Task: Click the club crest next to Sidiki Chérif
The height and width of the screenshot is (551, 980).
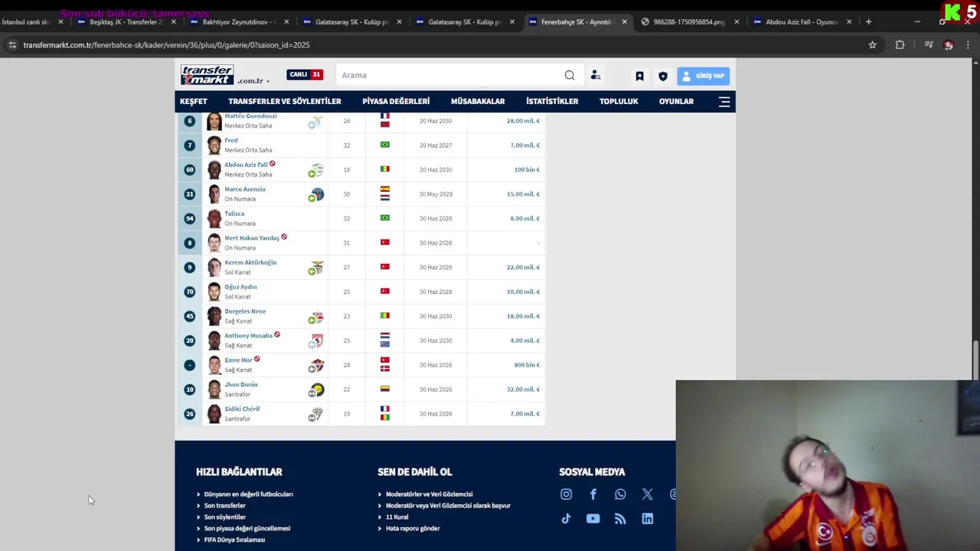Action: tap(316, 415)
